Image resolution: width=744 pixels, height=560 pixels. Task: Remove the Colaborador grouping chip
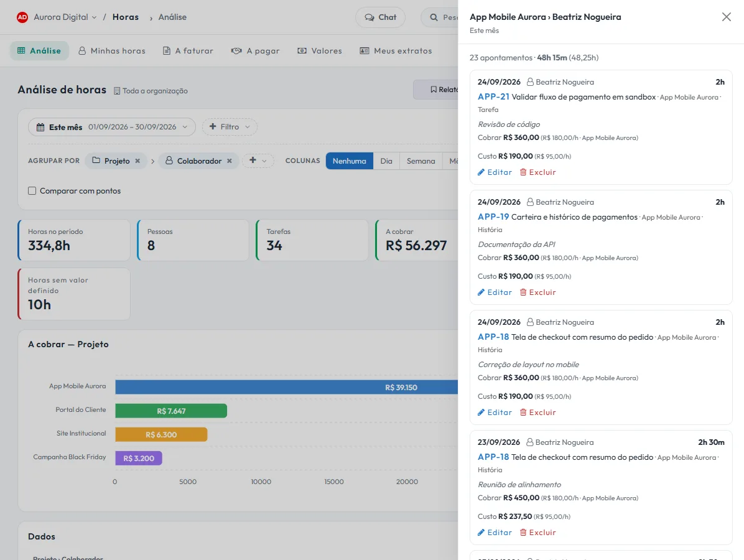pyautogui.click(x=229, y=161)
